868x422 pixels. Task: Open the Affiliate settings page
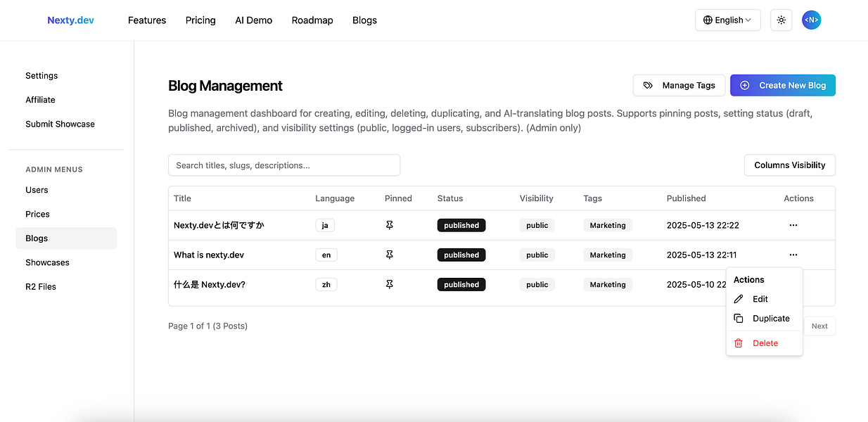[x=40, y=99]
